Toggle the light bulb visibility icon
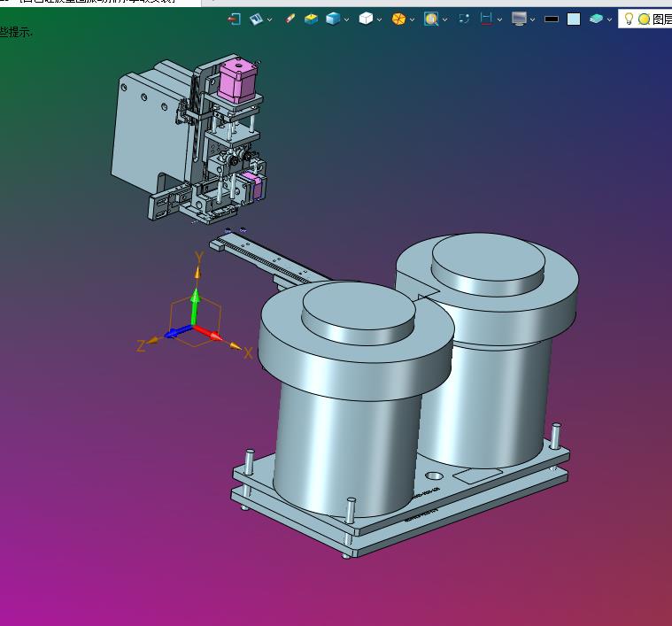 point(629,19)
